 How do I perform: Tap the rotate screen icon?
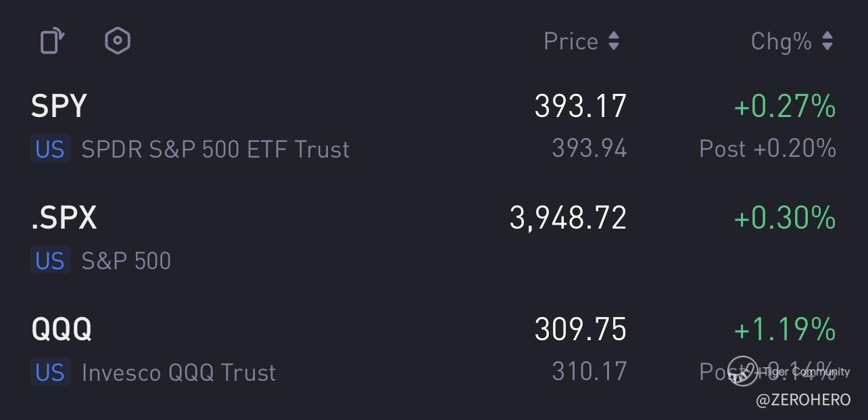click(53, 41)
